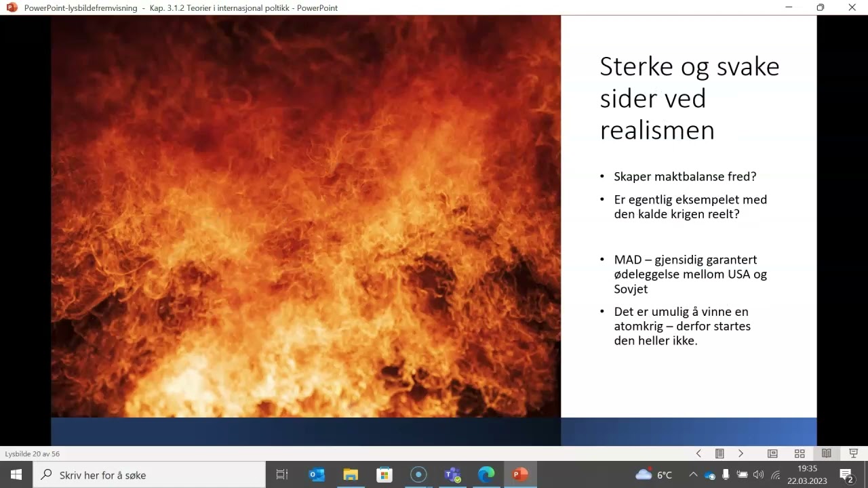Viewport: 868px width, 488px height.
Task: Click the taskbar search box
Action: pos(149,474)
